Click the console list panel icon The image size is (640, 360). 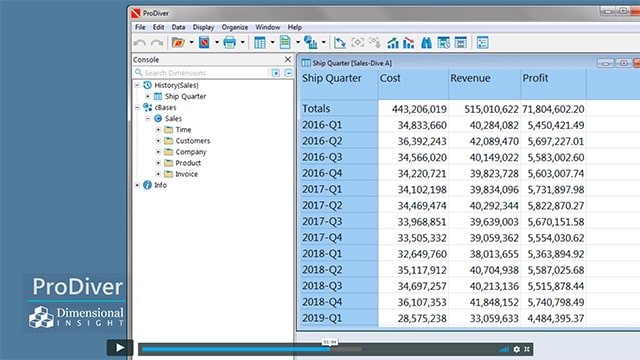[482, 42]
